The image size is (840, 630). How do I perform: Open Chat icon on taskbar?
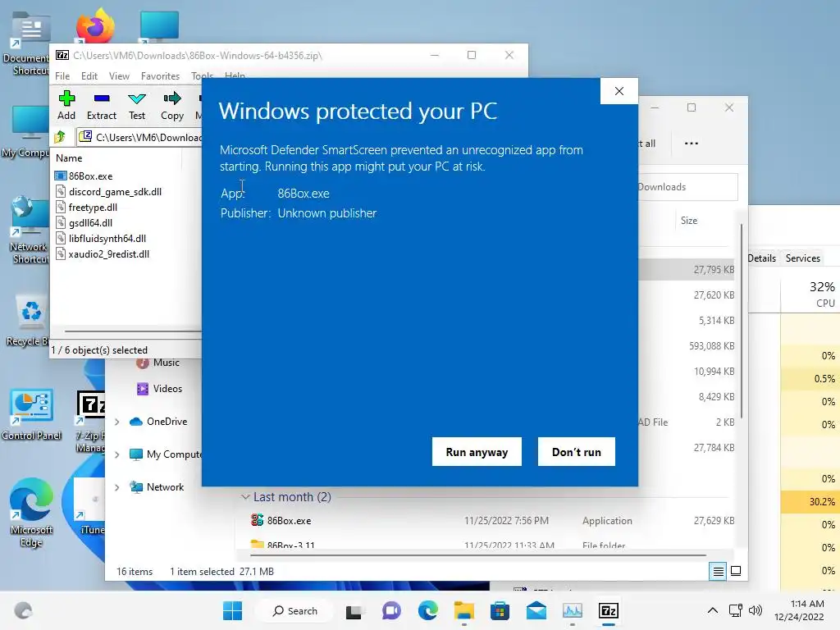(391, 610)
